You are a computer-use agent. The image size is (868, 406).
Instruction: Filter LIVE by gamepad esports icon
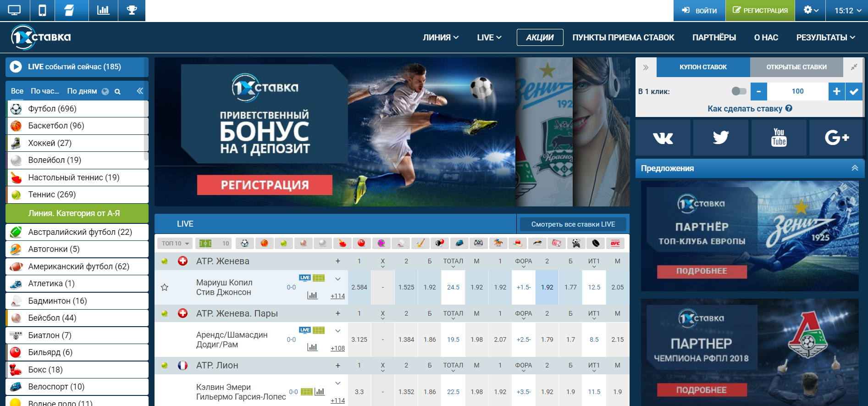point(478,243)
